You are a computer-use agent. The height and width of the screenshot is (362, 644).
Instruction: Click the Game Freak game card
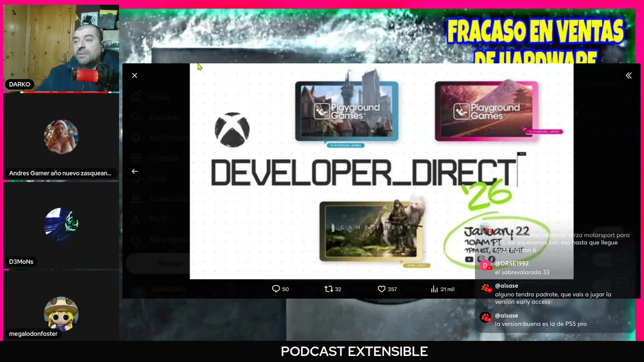(371, 231)
